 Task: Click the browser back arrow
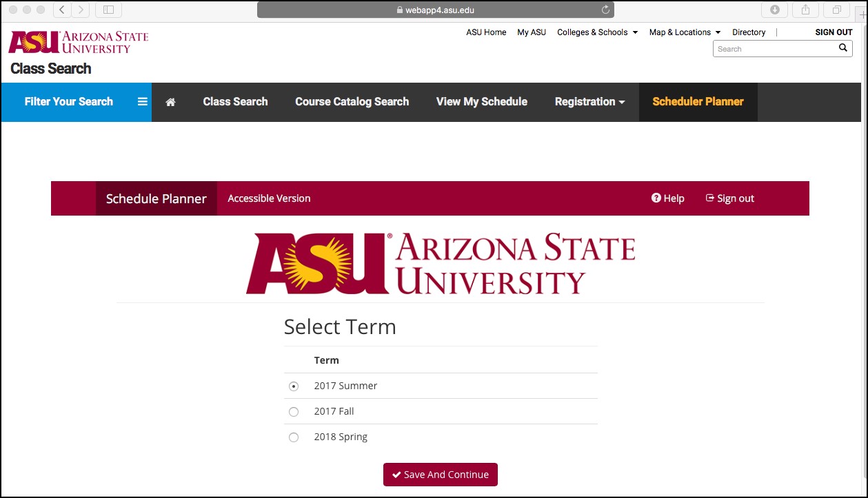click(62, 10)
